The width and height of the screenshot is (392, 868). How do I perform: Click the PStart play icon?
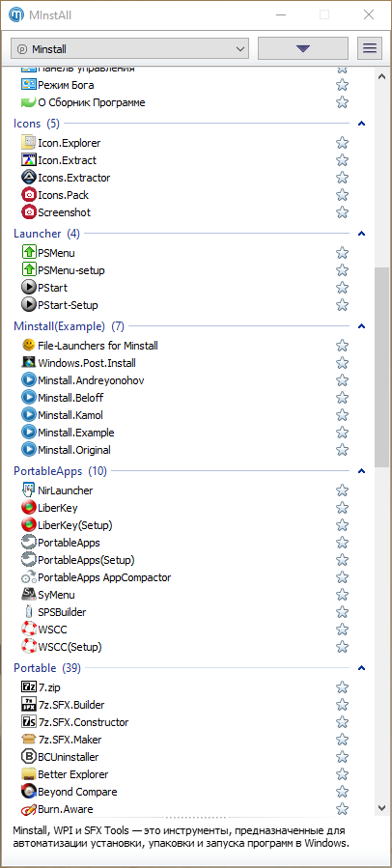click(28, 288)
